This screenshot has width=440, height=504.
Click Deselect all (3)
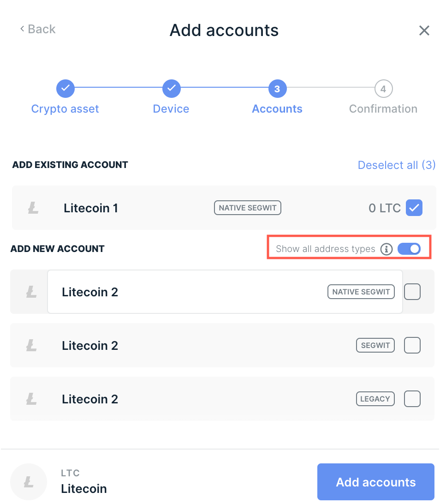tap(396, 165)
